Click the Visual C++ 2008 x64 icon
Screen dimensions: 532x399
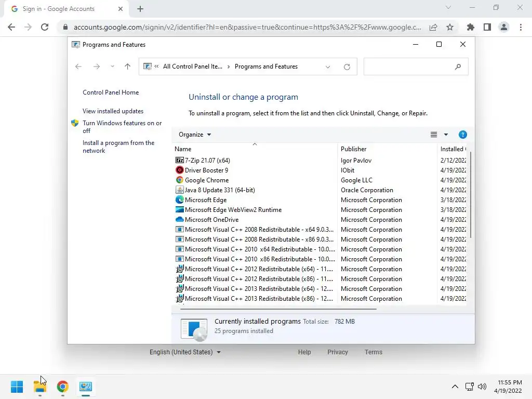(x=179, y=229)
